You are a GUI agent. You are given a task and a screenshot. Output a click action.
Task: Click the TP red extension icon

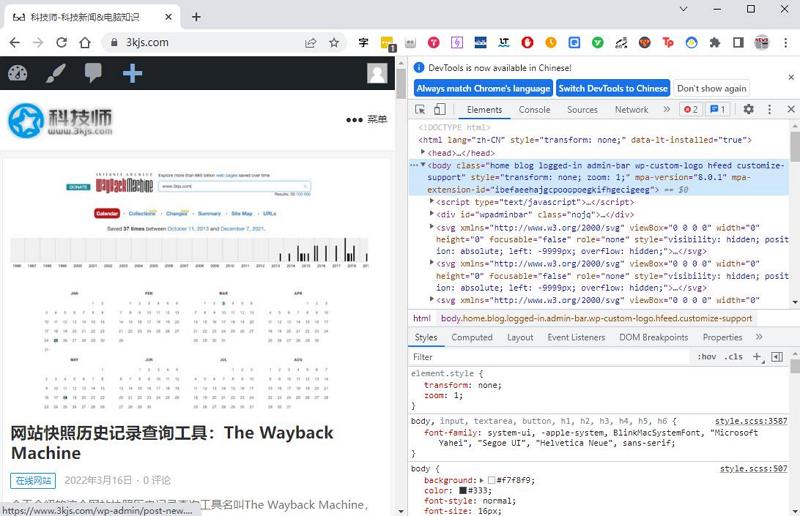[x=668, y=43]
